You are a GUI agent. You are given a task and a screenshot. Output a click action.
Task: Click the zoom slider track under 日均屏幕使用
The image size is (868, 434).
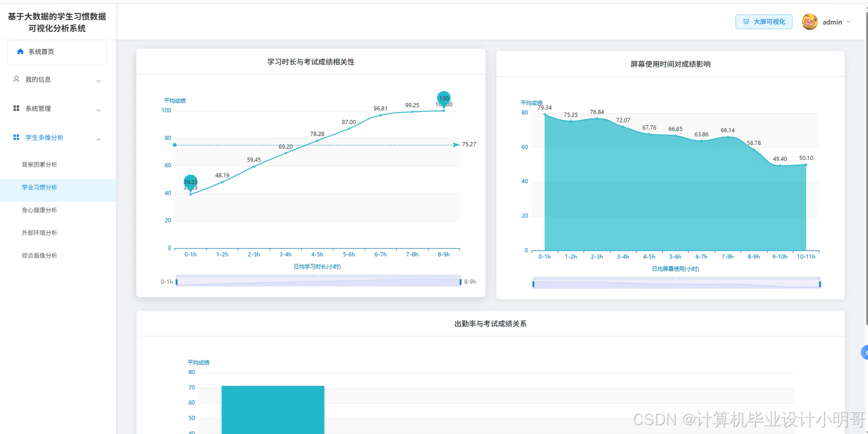[677, 284]
